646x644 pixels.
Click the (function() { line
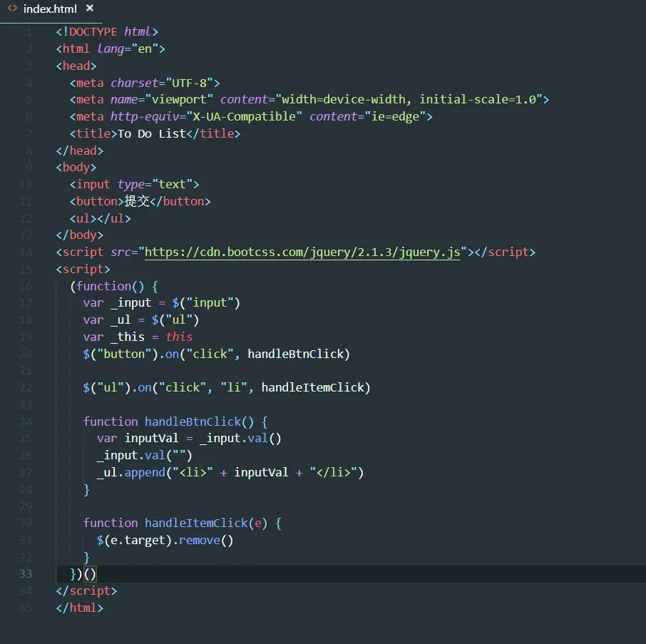(x=114, y=286)
